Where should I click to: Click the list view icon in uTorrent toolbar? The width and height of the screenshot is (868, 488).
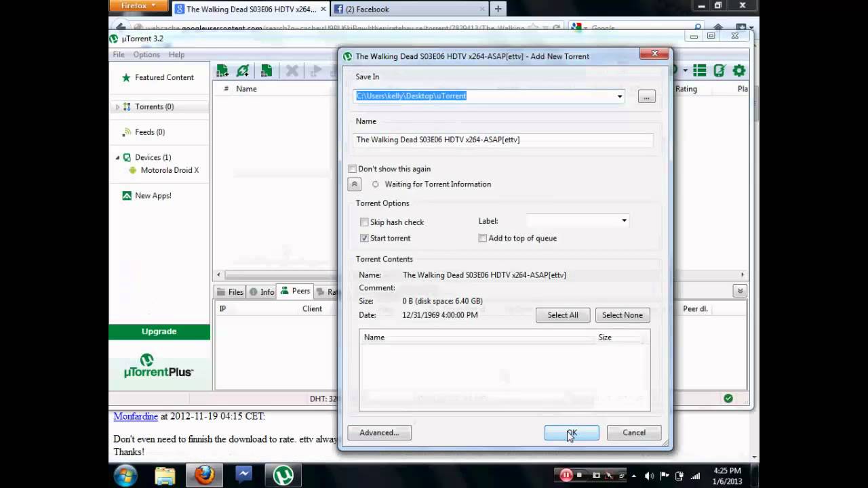[700, 70]
